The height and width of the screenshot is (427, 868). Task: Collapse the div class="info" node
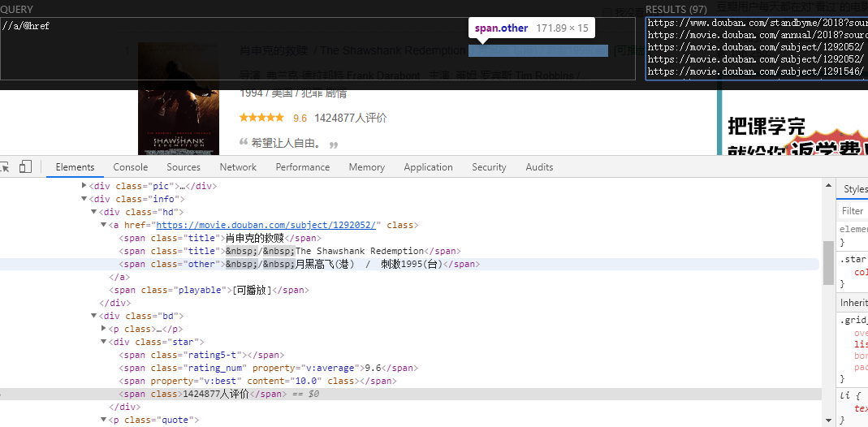[x=84, y=199]
